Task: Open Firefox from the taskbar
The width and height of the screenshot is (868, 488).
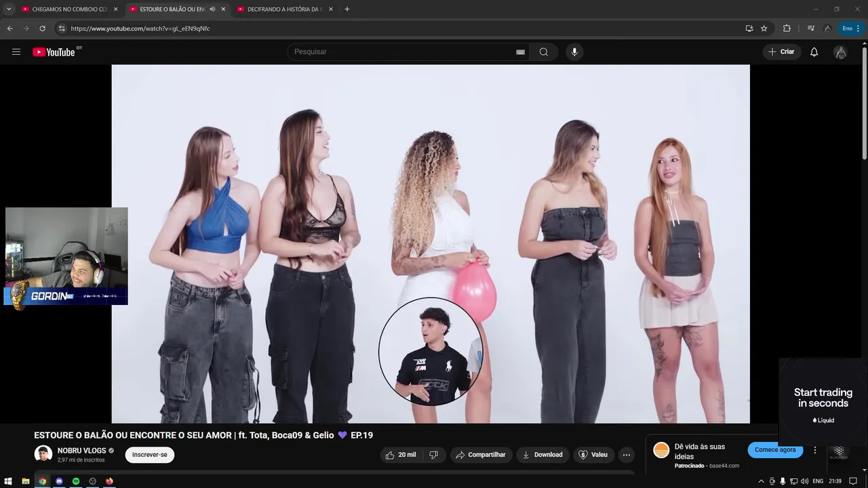Action: coord(109,481)
